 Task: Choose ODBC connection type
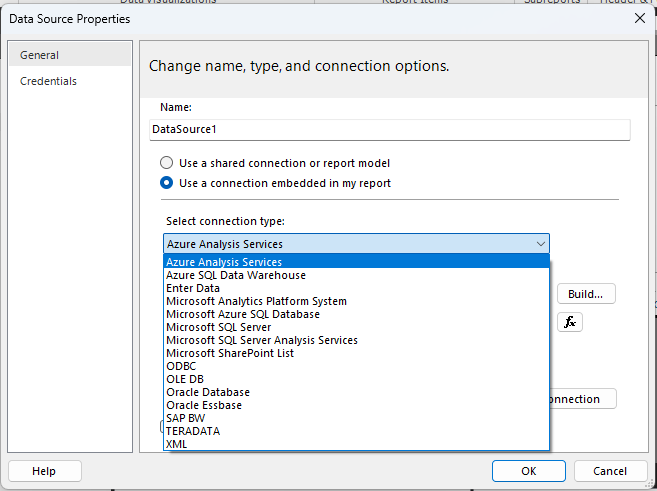tap(356, 366)
